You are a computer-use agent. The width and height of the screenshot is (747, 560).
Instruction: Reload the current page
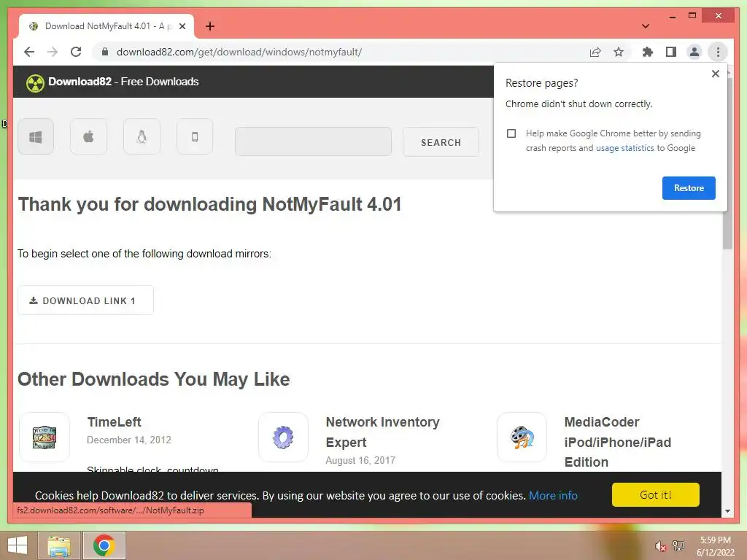76,52
